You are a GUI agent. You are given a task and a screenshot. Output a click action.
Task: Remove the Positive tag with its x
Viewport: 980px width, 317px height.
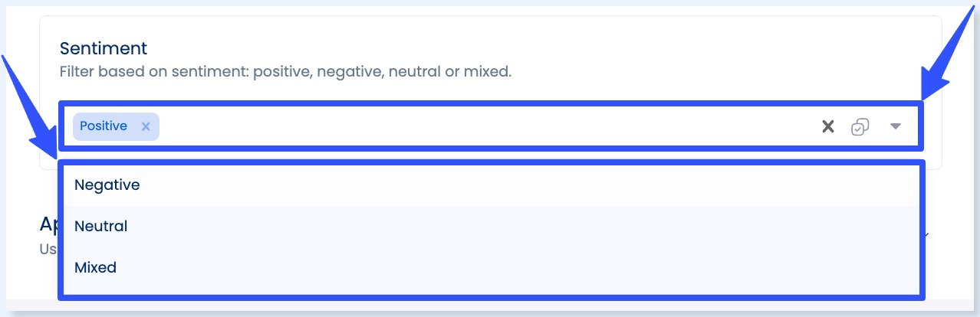146,127
